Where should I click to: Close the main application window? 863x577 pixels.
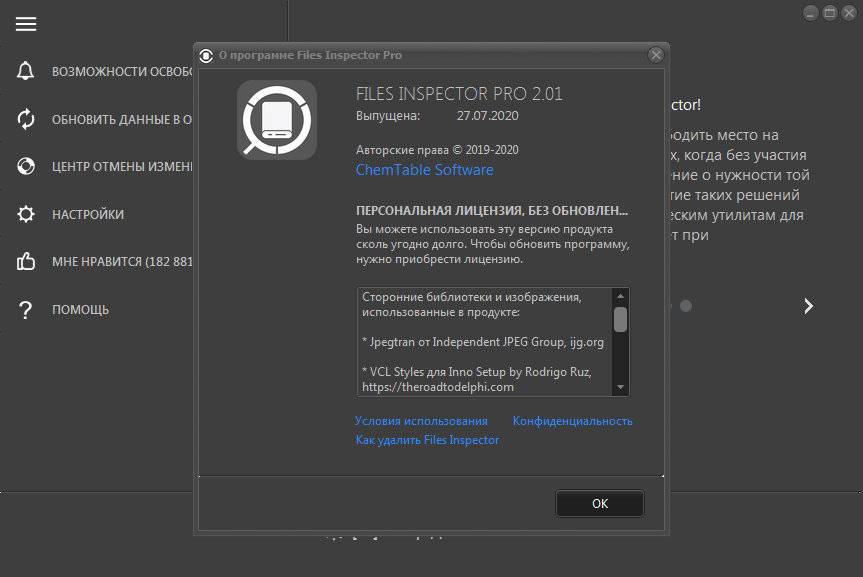click(849, 13)
